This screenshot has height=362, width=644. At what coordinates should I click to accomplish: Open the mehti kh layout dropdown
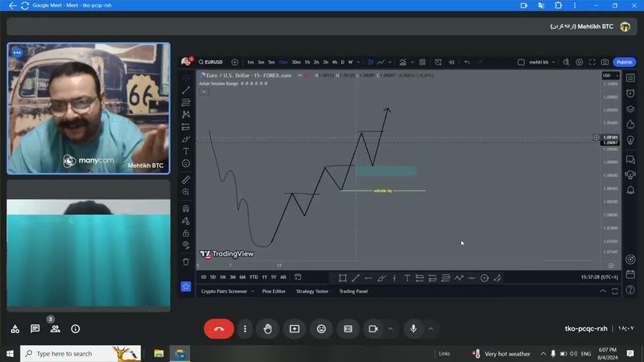point(536,62)
